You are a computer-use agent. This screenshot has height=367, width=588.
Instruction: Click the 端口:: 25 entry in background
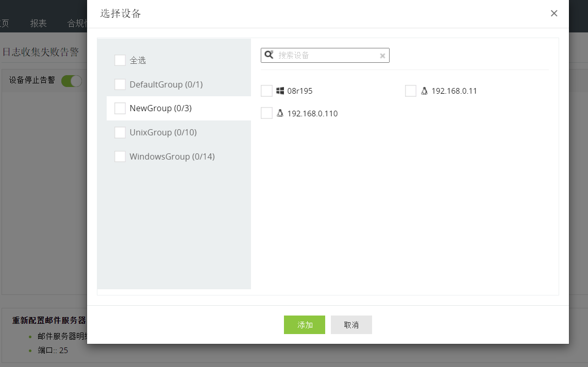point(53,350)
